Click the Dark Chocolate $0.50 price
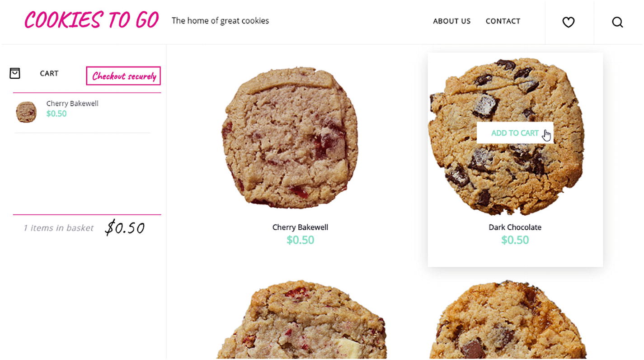The width and height of the screenshot is (644, 360). [x=515, y=240]
